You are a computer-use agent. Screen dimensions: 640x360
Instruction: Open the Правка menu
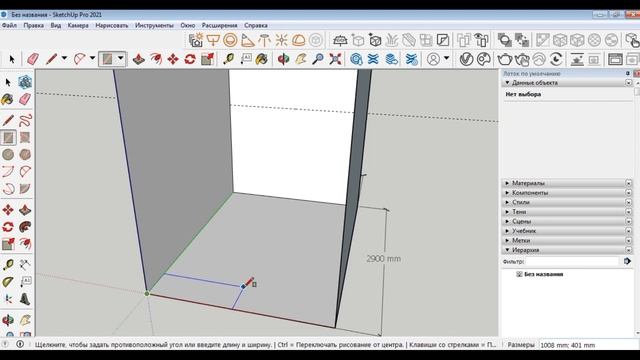33,25
